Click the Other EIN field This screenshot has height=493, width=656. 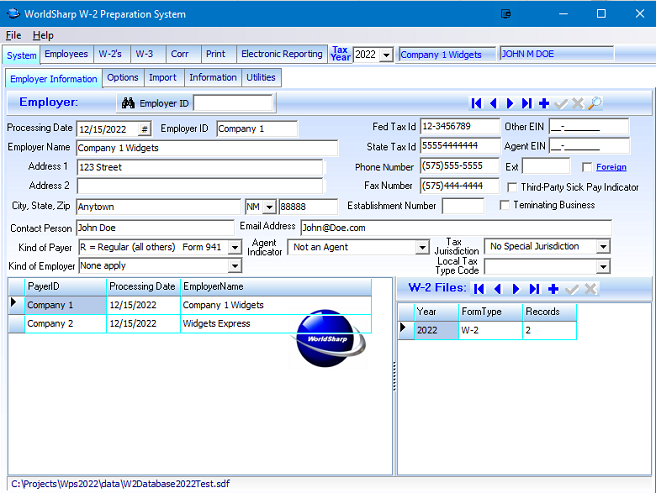pyautogui.click(x=589, y=126)
